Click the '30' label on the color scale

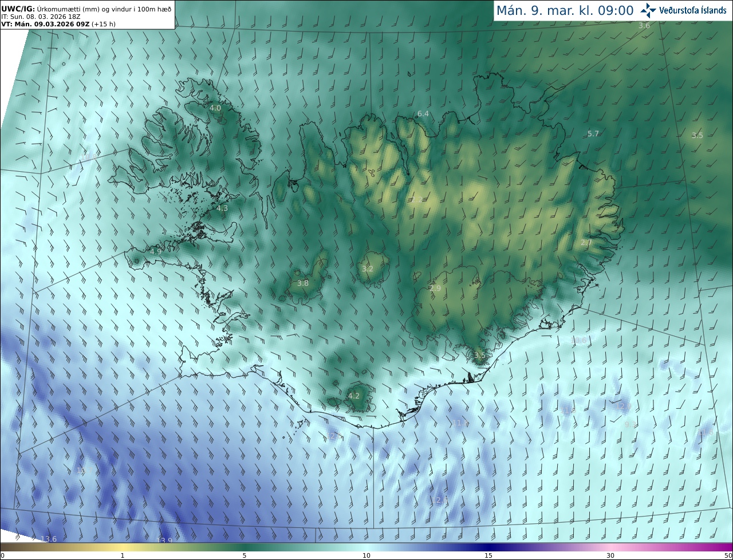[610, 555]
